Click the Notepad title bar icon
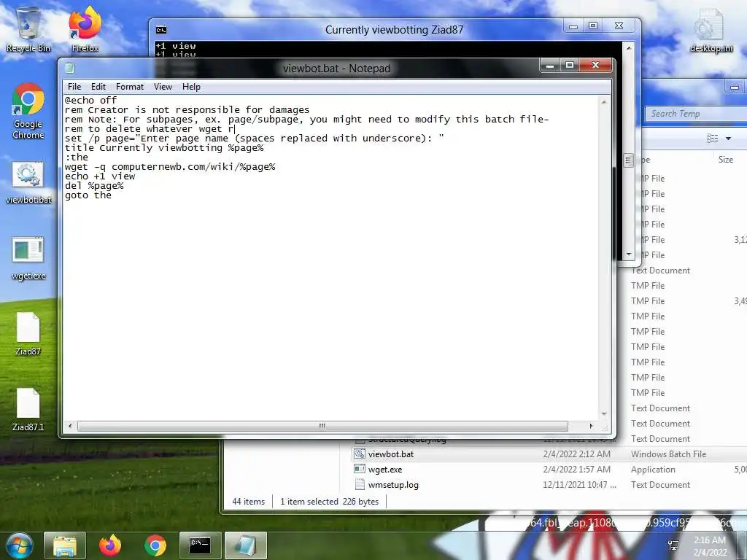Image resolution: width=747 pixels, height=560 pixels. pos(69,68)
